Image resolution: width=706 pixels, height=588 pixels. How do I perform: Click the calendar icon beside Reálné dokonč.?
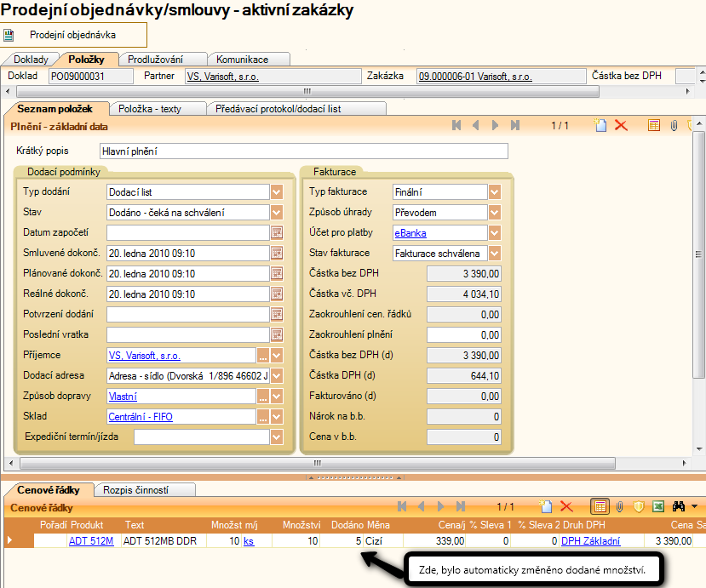coord(277,294)
